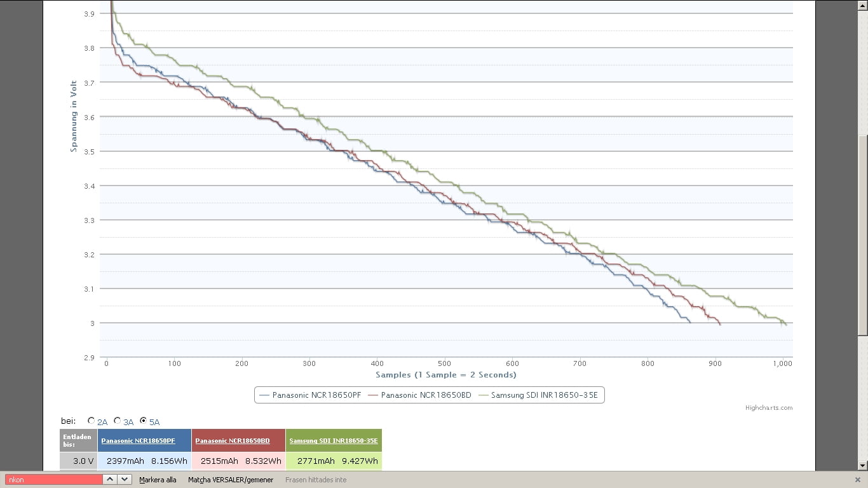Click the '1,000' x-axis tick label
Screen dimensions: 868x488
pos(782,363)
